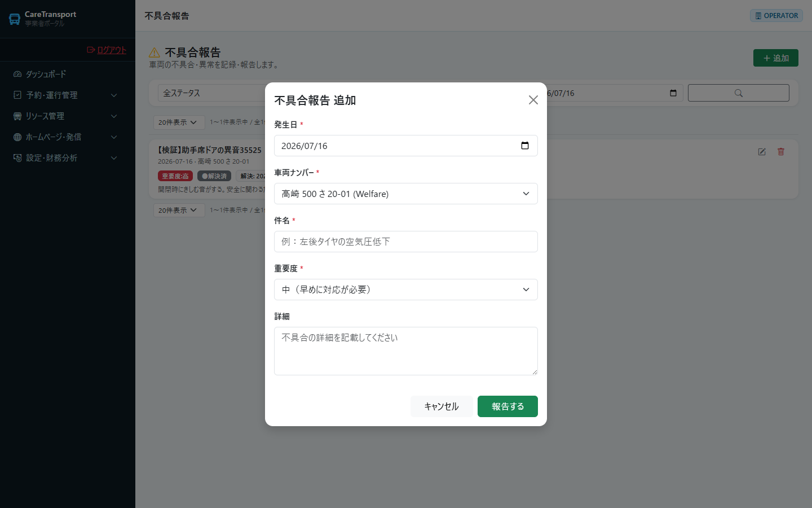Image resolution: width=812 pixels, height=508 pixels.
Task: Click the chevron beside リソース管理
Action: click(x=114, y=116)
